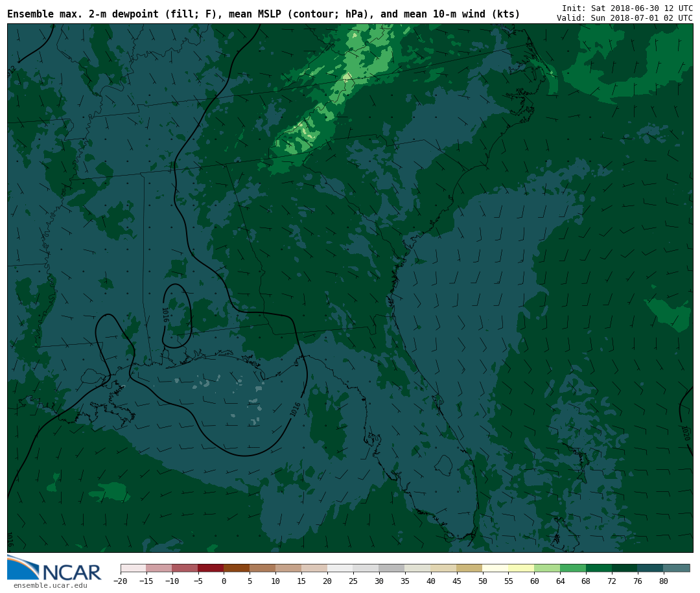Click Lake Okeechobee outline in Florida
Screen dimensions: 700x593
(x=443, y=464)
